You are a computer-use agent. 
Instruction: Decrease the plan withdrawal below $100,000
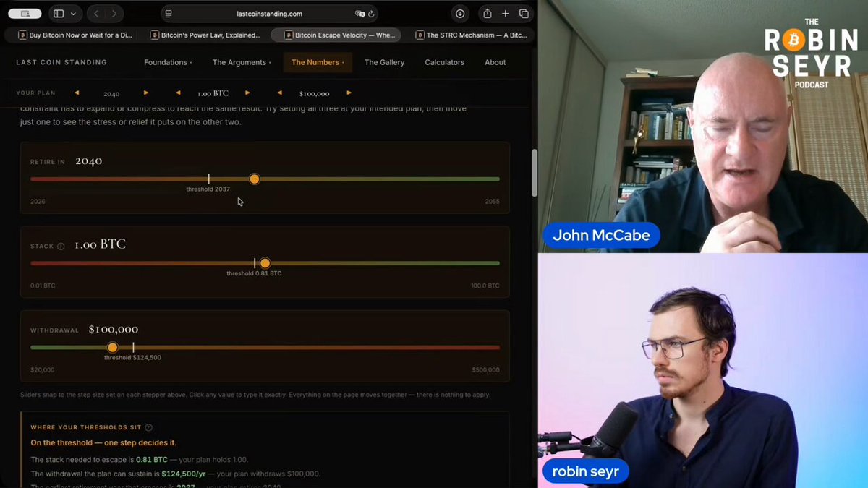[x=280, y=93]
